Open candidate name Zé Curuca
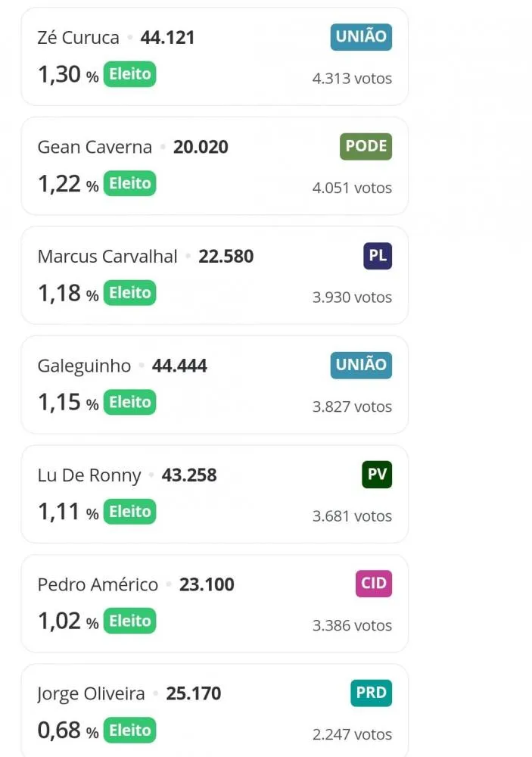 pos(78,38)
